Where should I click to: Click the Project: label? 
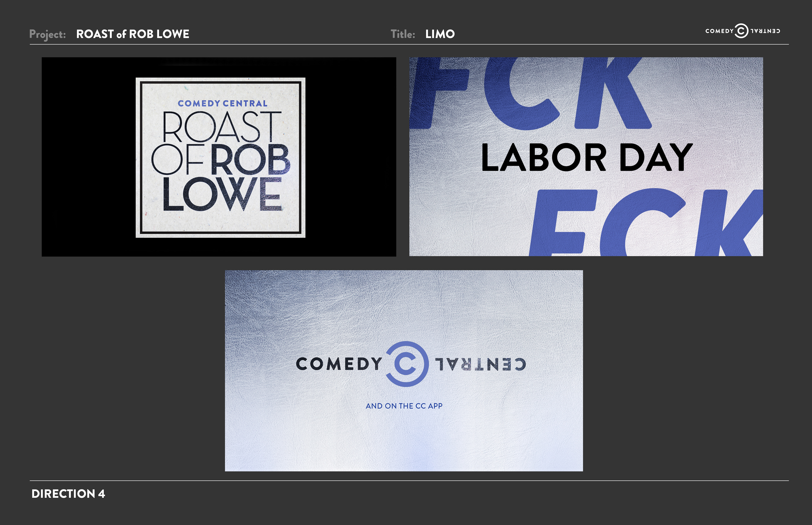coord(47,34)
